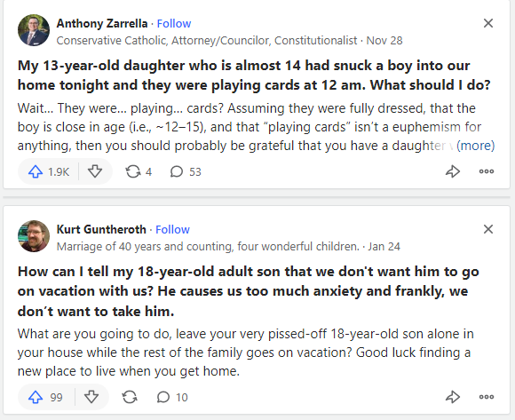Downvote Anthony Zarrella's answer
Viewport: 515px width, 420px height.
click(x=95, y=171)
